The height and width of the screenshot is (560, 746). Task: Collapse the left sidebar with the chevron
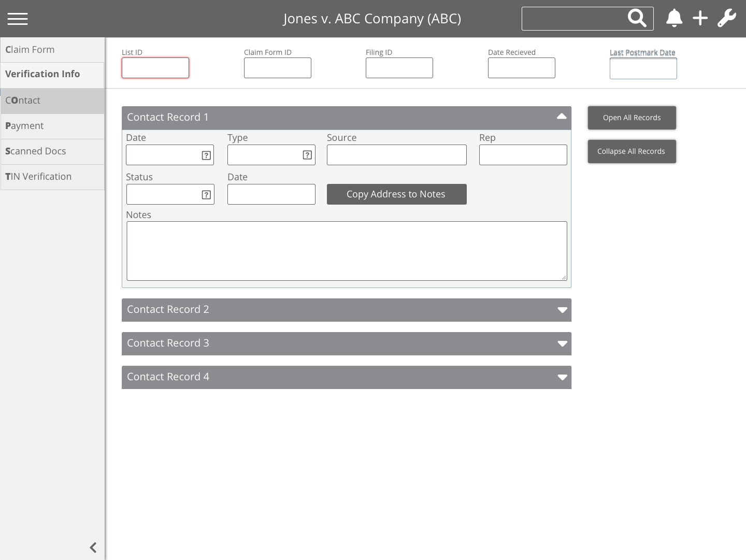coord(93,548)
